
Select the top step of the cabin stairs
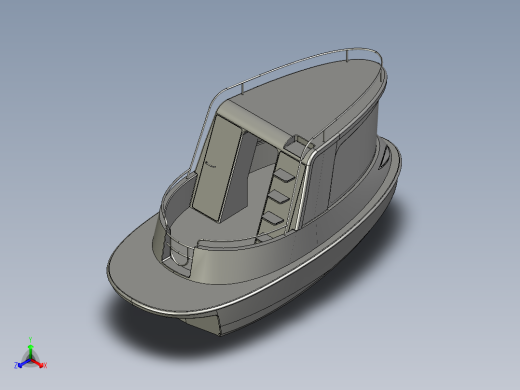click(285, 175)
